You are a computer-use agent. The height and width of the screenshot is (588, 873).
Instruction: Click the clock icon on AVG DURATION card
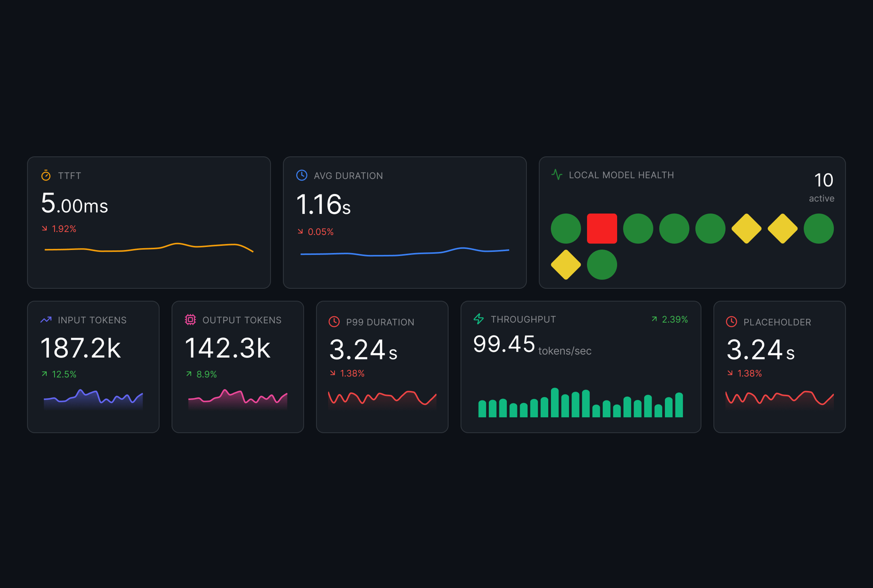click(301, 175)
